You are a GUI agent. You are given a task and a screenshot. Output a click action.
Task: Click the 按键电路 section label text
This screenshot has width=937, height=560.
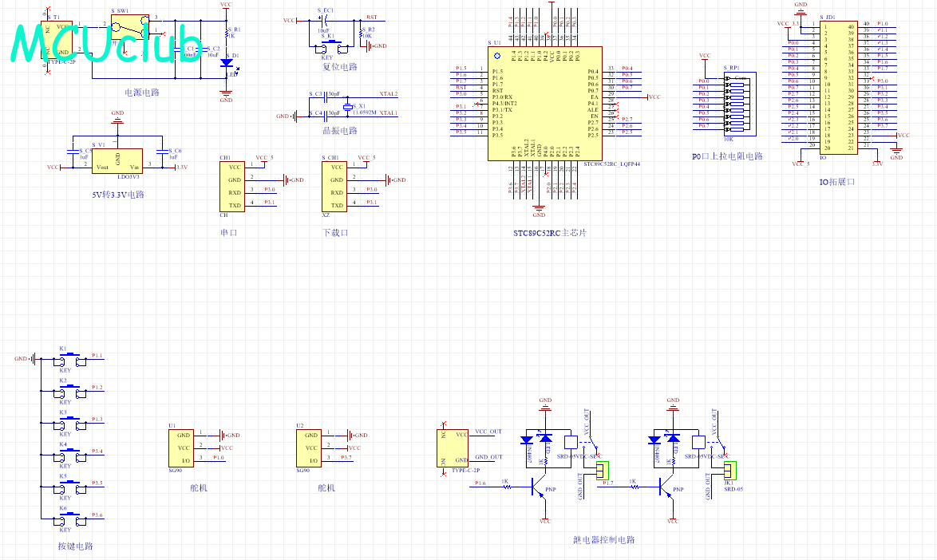(x=75, y=546)
